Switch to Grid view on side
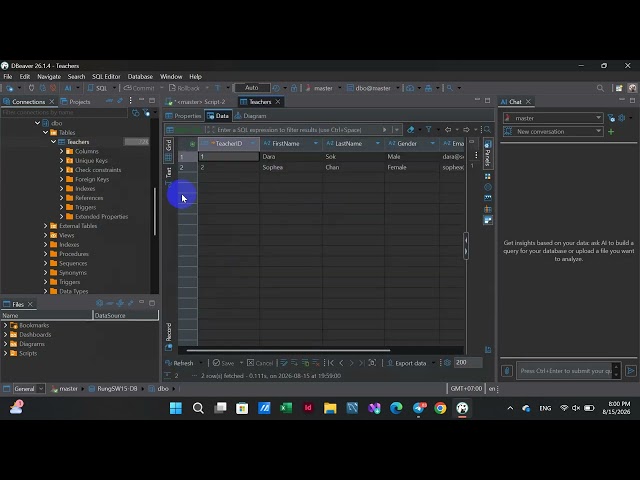The image size is (640, 480). click(169, 150)
